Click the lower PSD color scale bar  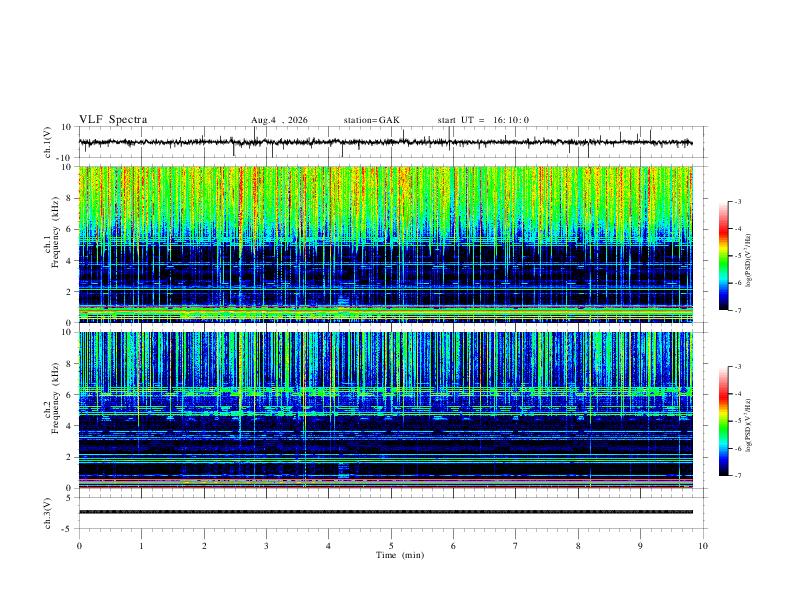coord(724,421)
